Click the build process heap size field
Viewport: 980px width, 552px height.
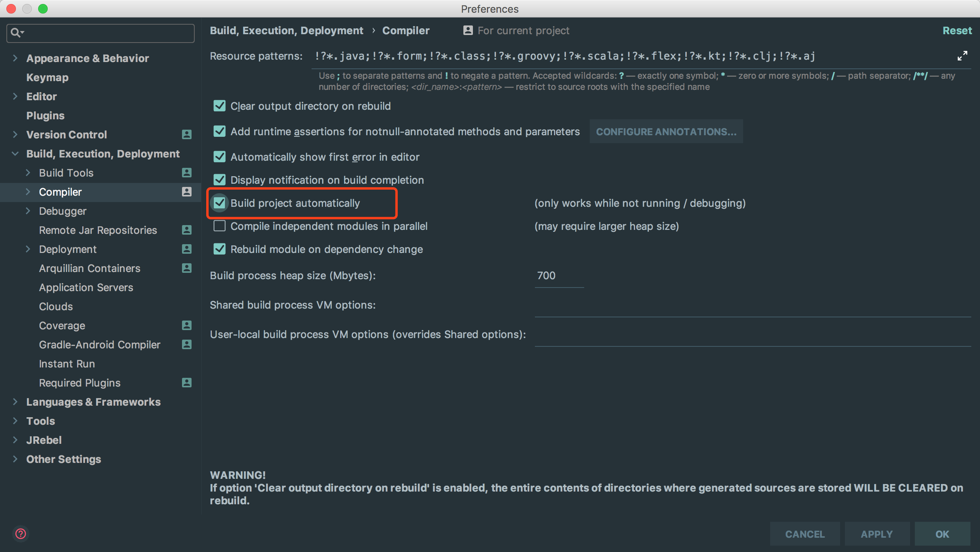pyautogui.click(x=559, y=276)
